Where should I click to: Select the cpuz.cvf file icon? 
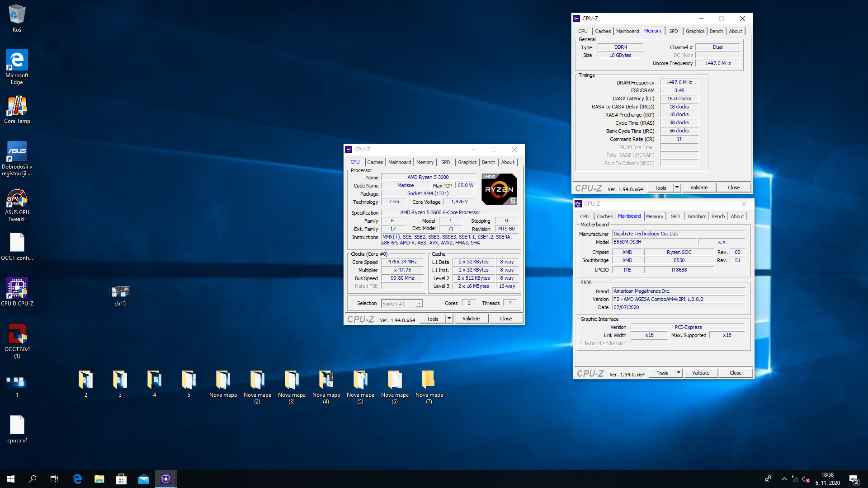[17, 429]
